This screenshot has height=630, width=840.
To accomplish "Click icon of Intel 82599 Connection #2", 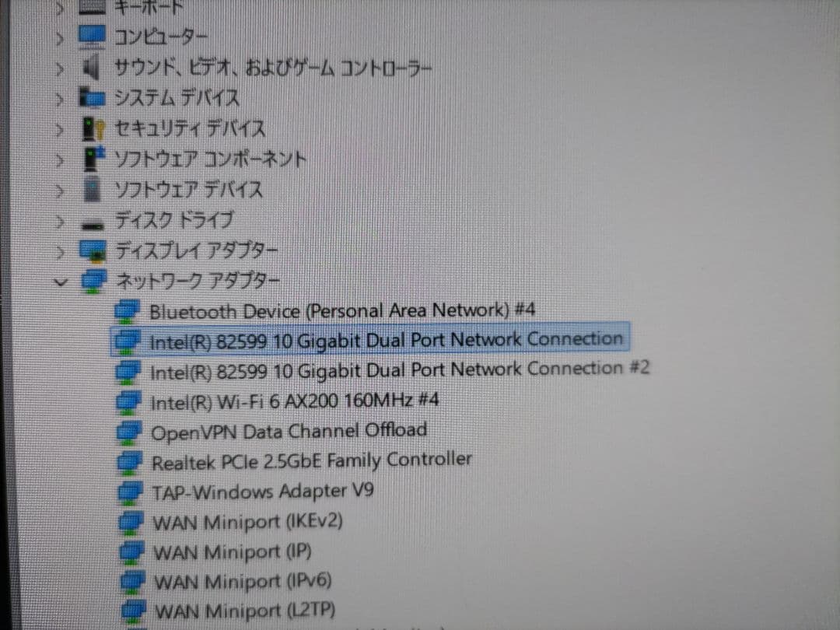I will (x=128, y=372).
